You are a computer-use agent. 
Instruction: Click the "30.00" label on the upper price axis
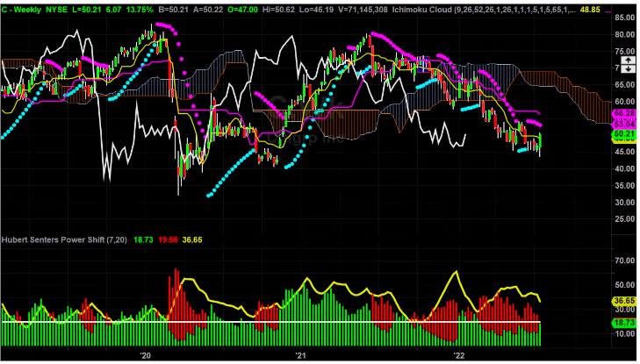click(x=624, y=203)
